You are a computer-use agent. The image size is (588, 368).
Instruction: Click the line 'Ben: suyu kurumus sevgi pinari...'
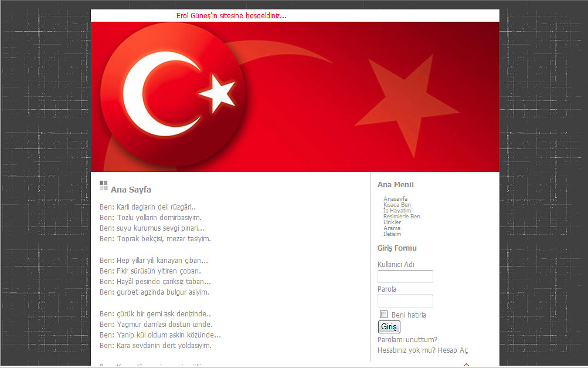coord(152,228)
